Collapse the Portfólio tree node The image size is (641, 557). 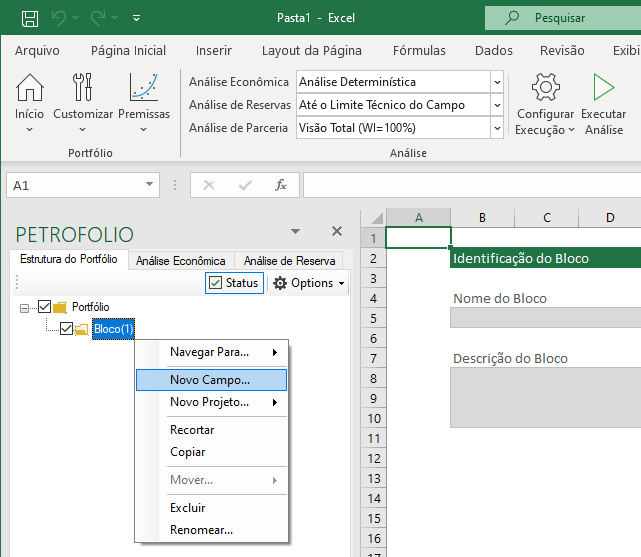coord(25,308)
